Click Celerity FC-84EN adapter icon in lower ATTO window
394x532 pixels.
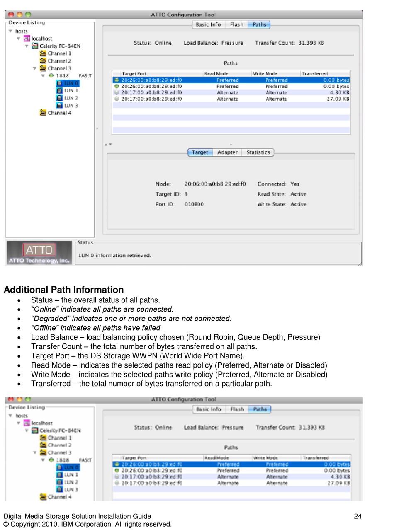(x=35, y=430)
